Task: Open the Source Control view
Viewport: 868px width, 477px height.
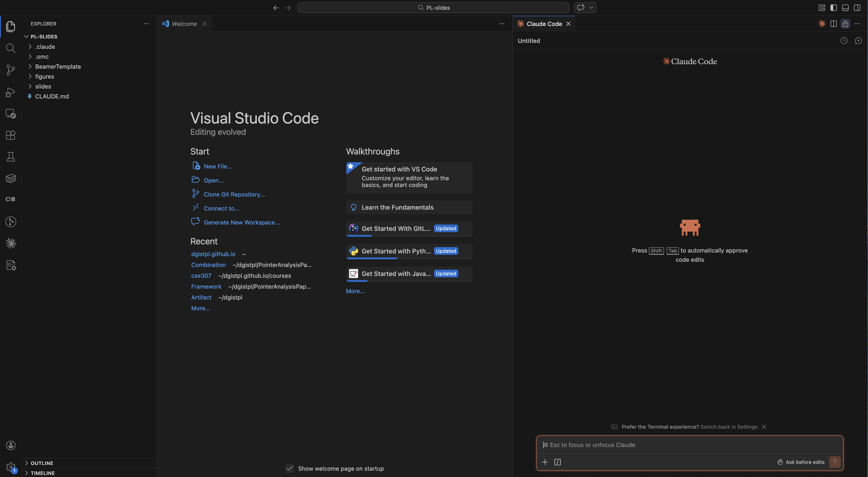Action: coord(10,70)
